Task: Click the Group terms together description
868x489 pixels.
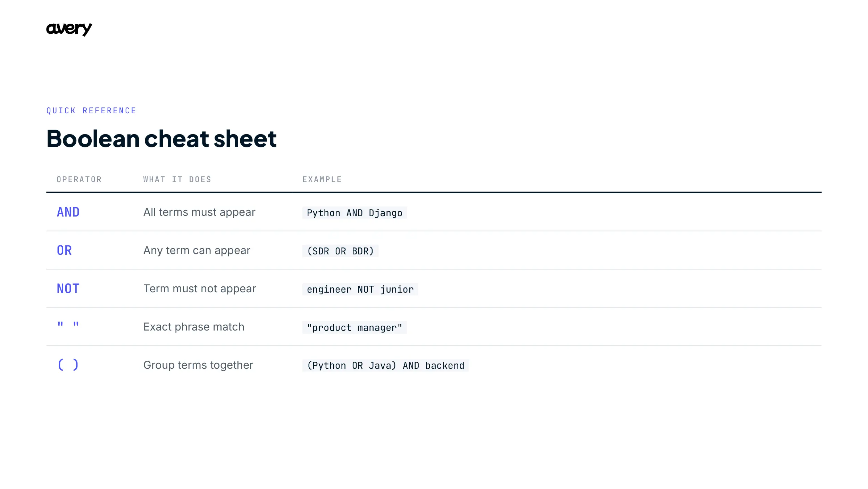Action: point(198,365)
